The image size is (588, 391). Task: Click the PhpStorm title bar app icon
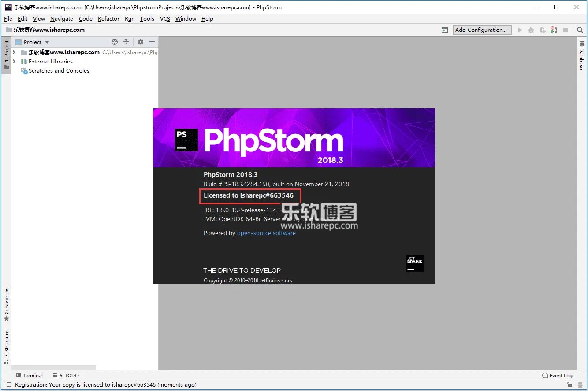click(x=8, y=7)
